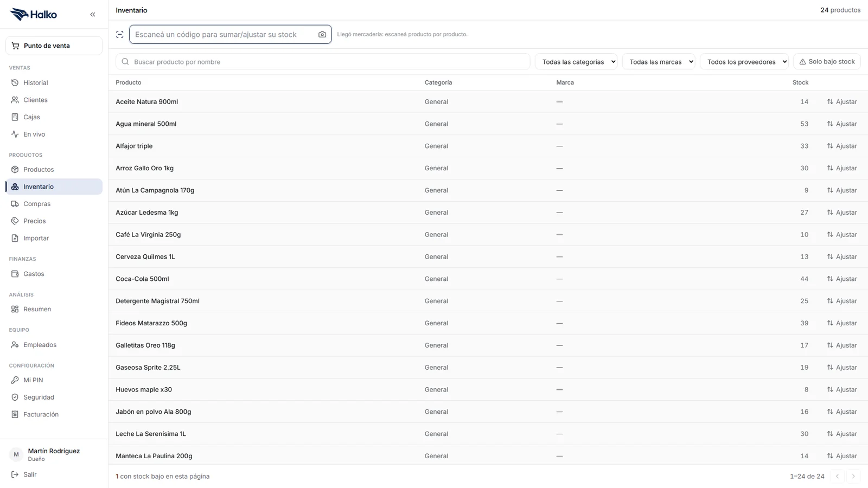Select Cerveza Quilmes 1L product name

pos(145,257)
